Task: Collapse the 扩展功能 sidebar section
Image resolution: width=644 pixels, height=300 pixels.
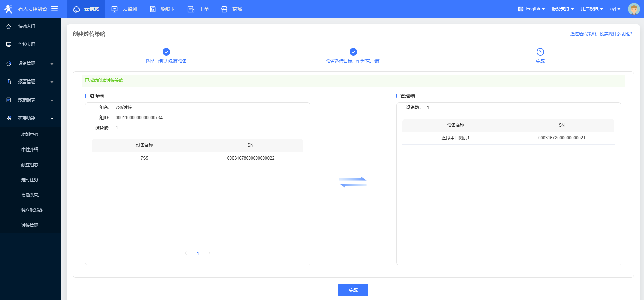Action: 30,118
